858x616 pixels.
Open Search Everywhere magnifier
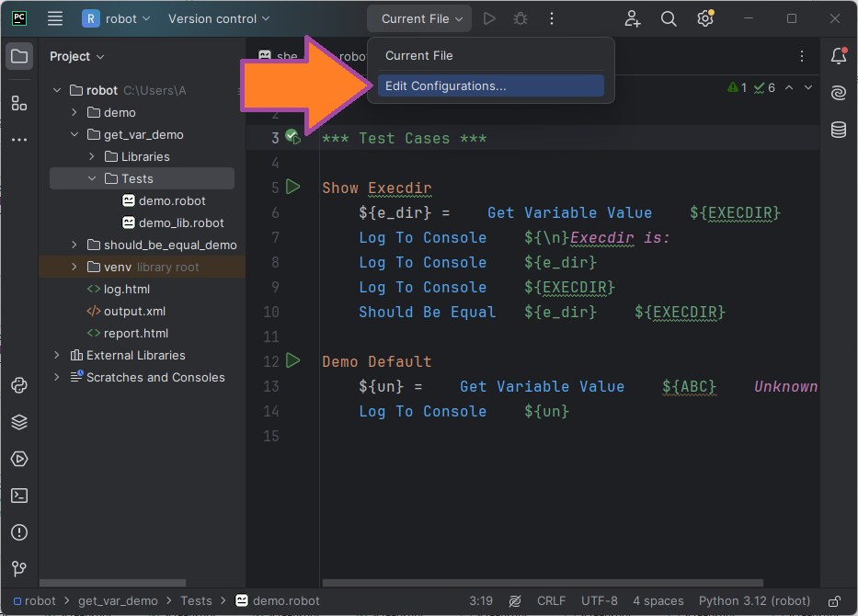pyautogui.click(x=669, y=18)
